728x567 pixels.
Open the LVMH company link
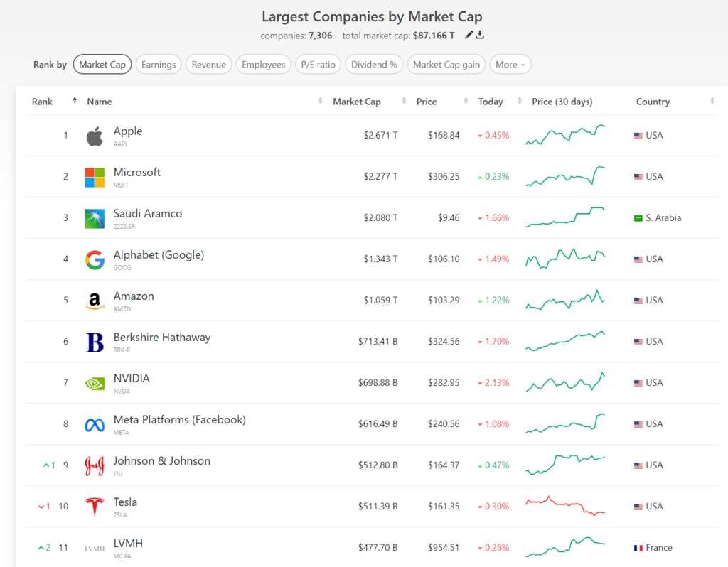(x=128, y=544)
